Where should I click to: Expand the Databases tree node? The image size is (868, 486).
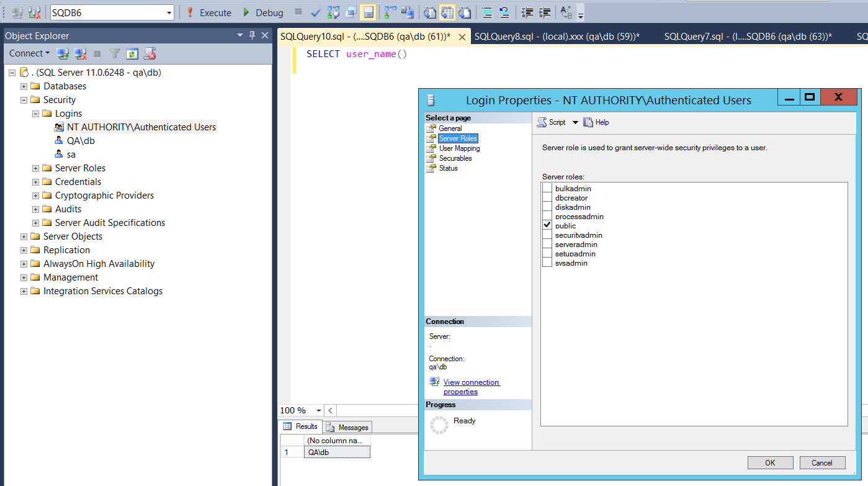coord(24,86)
